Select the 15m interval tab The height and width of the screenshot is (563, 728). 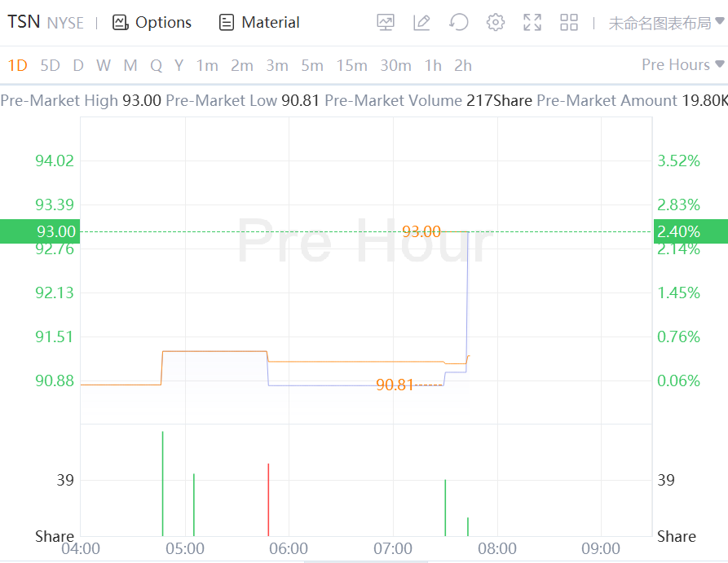point(351,65)
